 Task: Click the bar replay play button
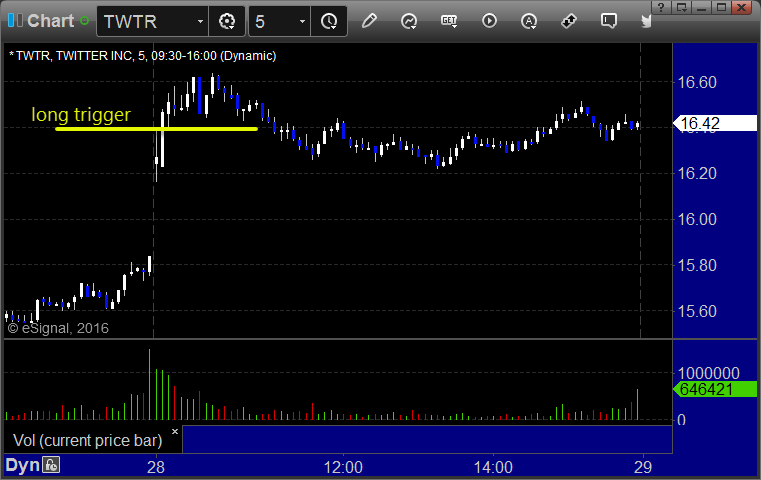(x=489, y=21)
